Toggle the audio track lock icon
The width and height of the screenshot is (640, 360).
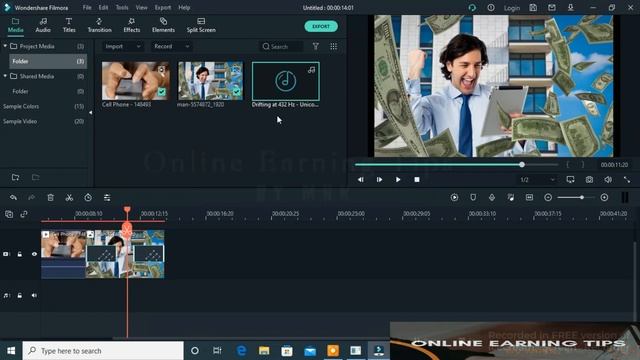coord(20,295)
